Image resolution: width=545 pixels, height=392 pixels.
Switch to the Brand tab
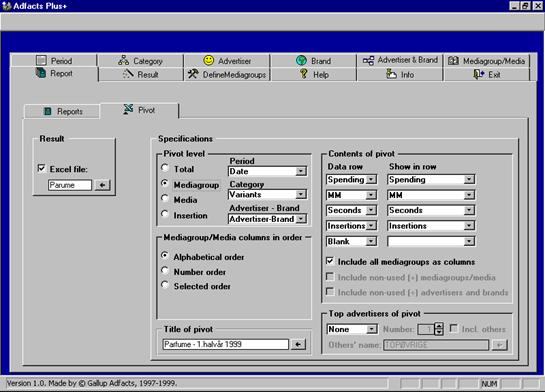click(314, 60)
